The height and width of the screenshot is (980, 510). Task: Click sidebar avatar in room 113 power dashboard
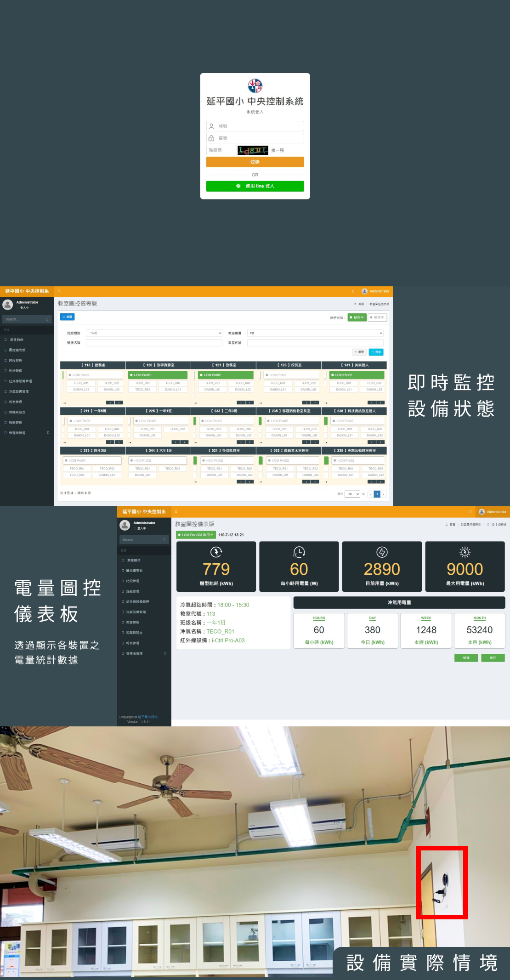click(125, 525)
